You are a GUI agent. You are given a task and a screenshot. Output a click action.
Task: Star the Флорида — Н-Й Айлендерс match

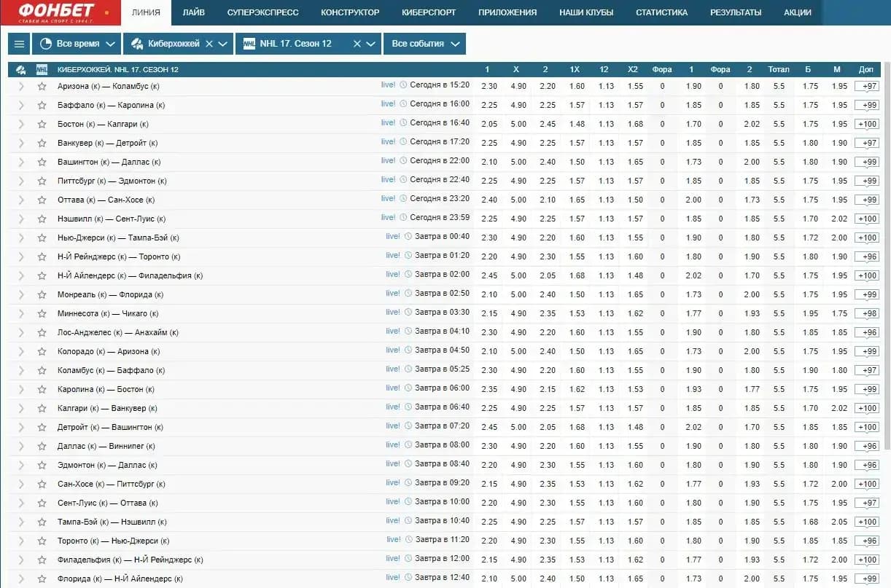[x=42, y=579]
